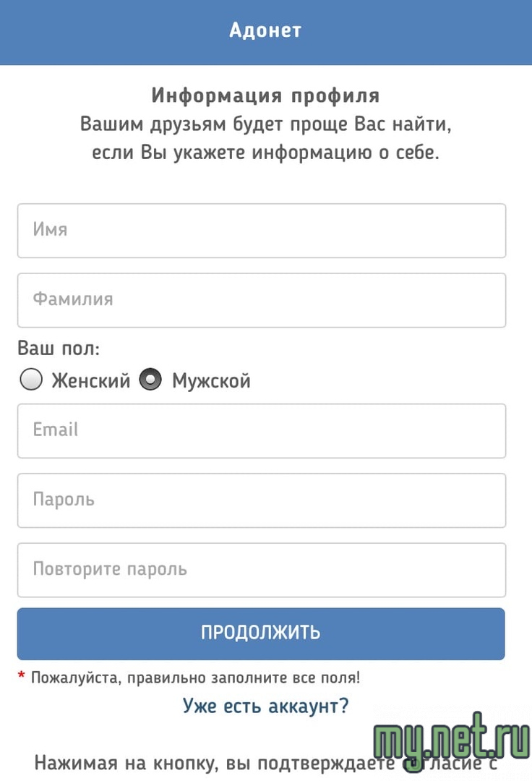Click the Имя input field
Screen dimensions: 532x781
pos(261,231)
